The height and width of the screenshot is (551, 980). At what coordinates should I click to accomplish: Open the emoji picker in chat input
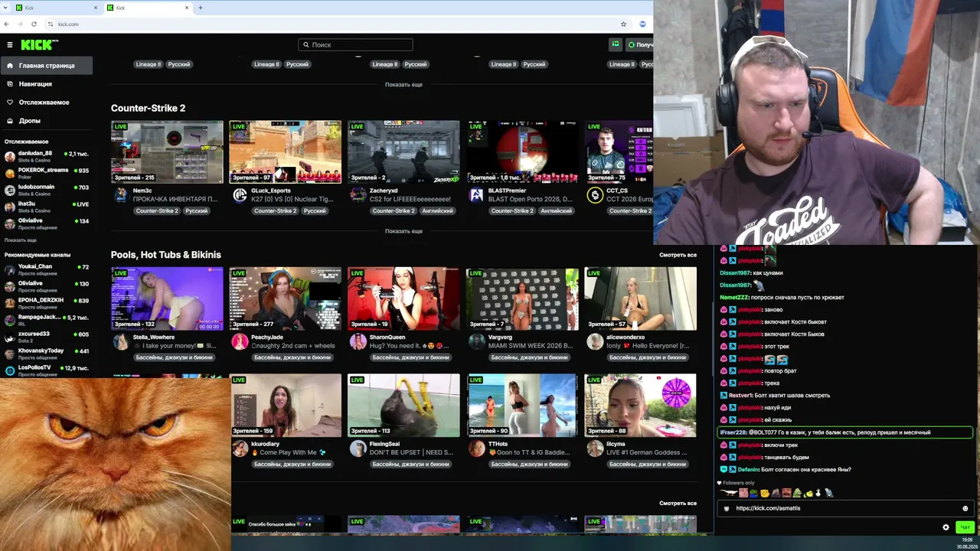pos(965,508)
